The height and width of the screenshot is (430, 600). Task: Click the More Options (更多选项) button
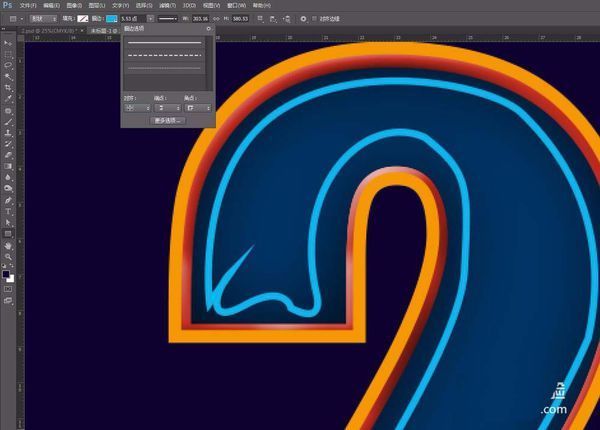point(167,120)
